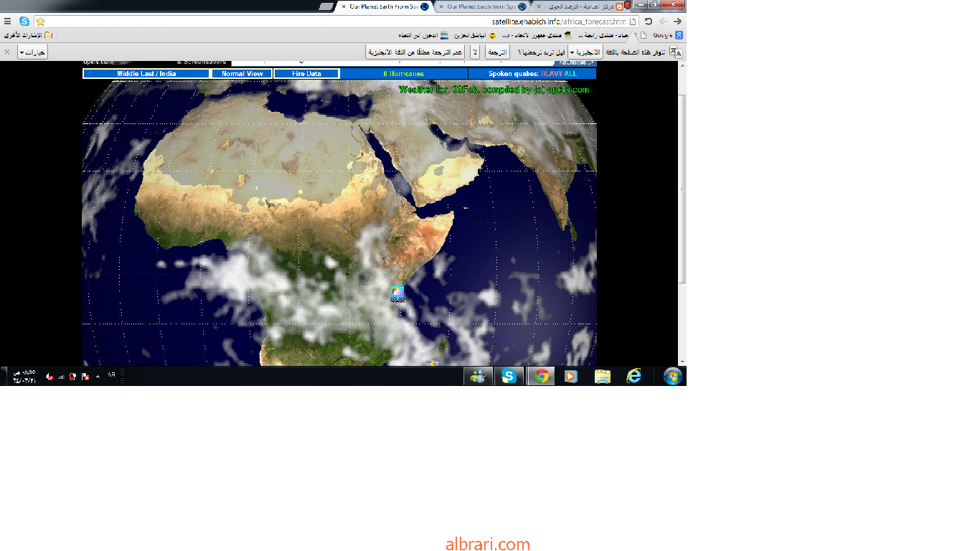Reload the page with the refresh icon
The image size is (980, 551).
[648, 22]
